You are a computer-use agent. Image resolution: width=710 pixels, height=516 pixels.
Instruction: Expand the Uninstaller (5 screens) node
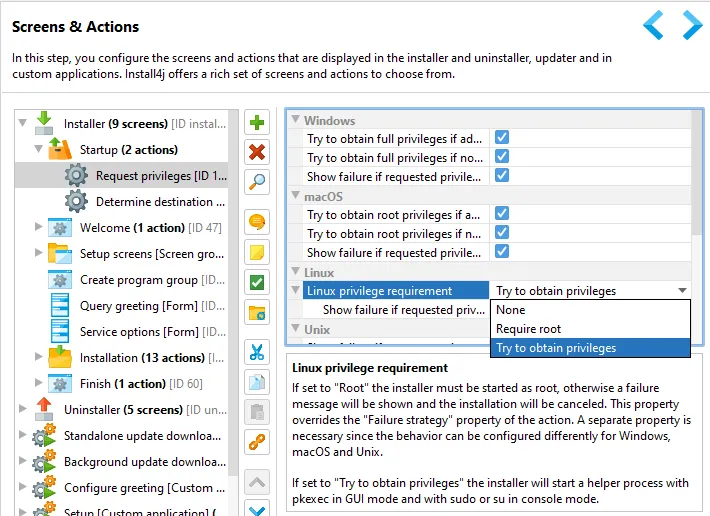[22, 409]
